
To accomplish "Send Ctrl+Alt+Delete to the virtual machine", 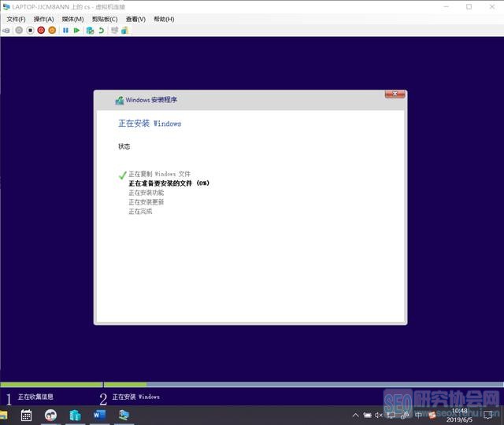I will coord(6,31).
